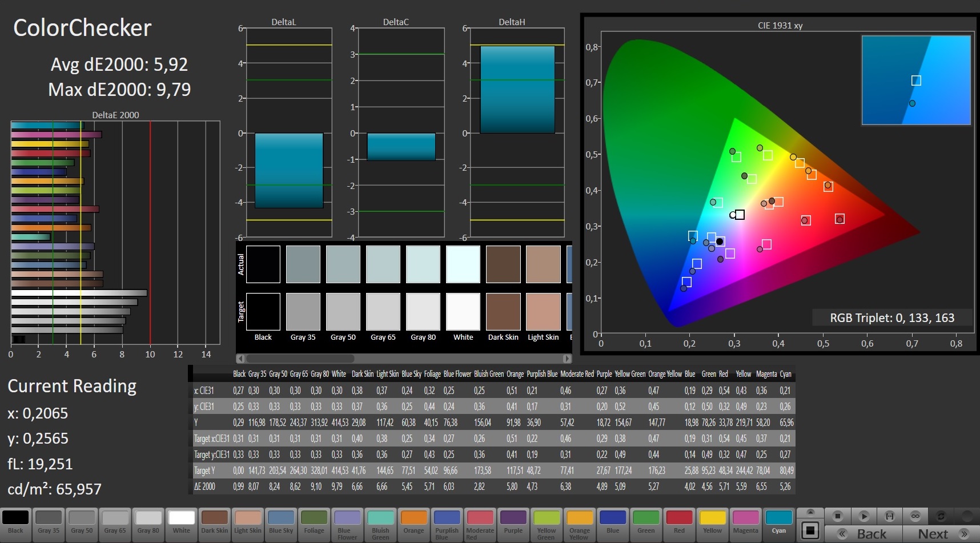Click the Target Gray 80 swatch
The image size is (980, 543).
(423, 312)
